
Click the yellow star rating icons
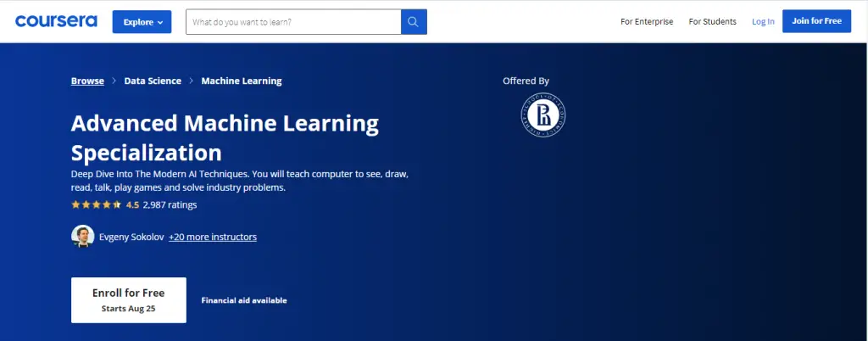click(x=96, y=204)
